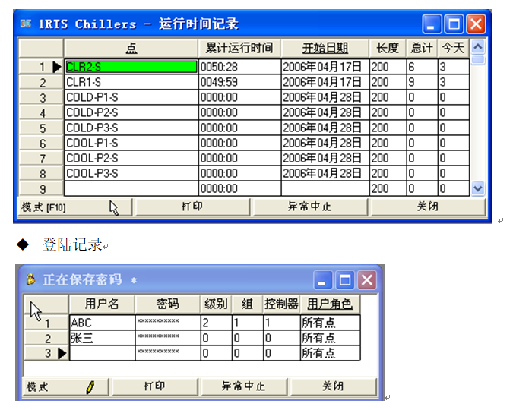
Task: Click 打印 button in password window
Action: point(155,386)
